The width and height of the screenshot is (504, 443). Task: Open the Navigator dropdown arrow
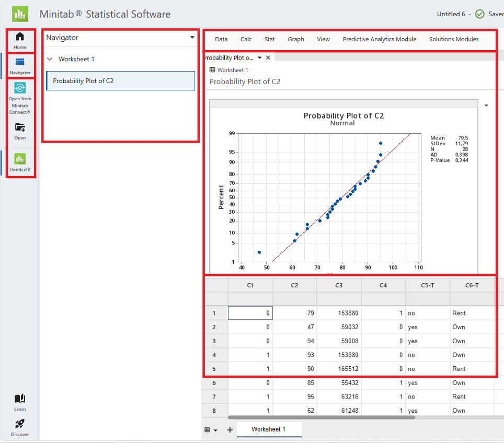click(x=192, y=38)
